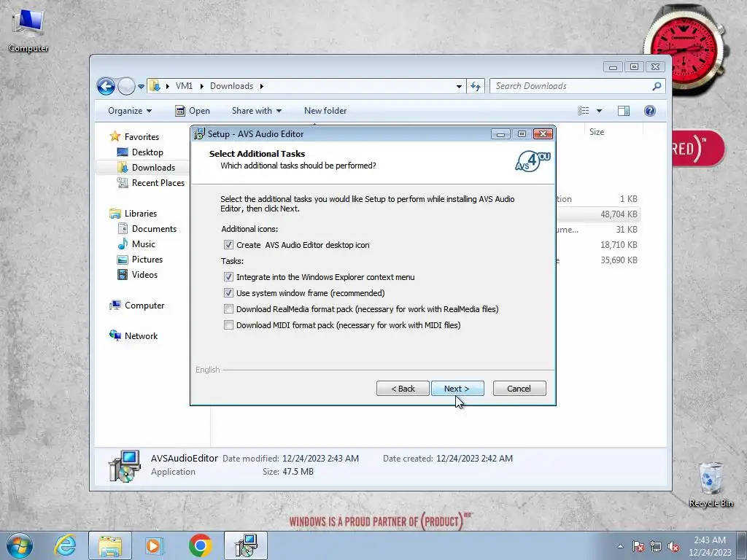747x560 pixels.
Task: Click the VM1 breadcrumb in the address bar
Action: [x=184, y=86]
